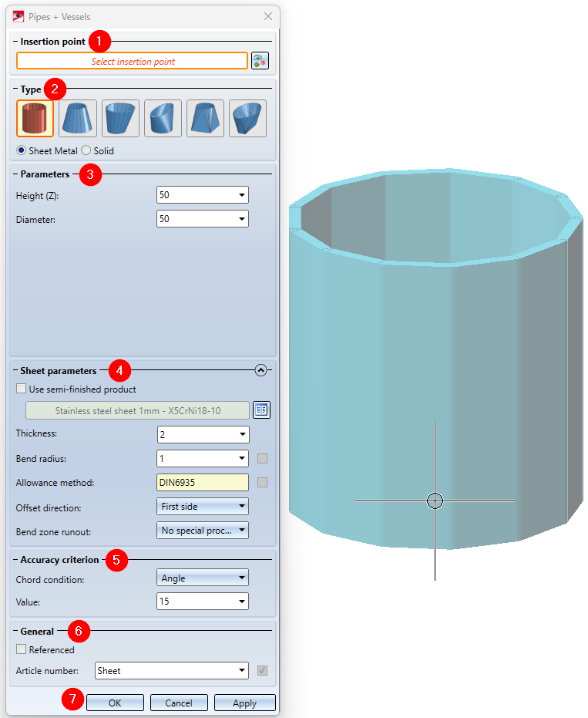The height and width of the screenshot is (718, 588).
Task: Select the oblique cylinder type icon
Action: (x=163, y=118)
